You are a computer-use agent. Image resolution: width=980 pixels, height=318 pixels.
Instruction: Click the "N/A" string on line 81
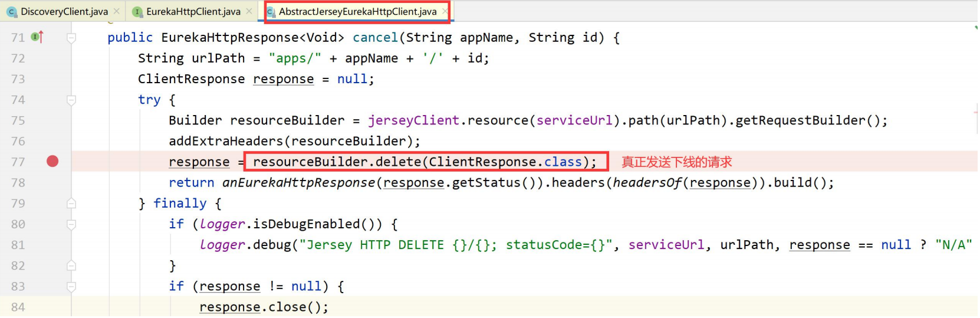click(x=953, y=245)
